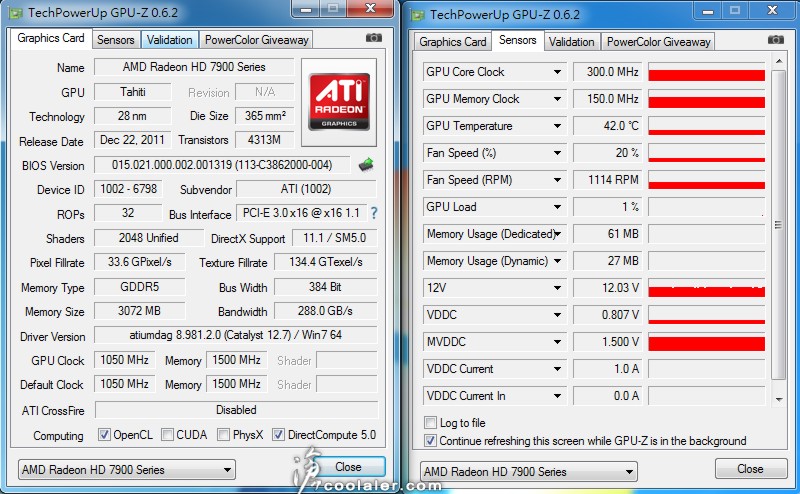Click the 12V sensor graph
The image size is (800, 494).
click(x=706, y=288)
